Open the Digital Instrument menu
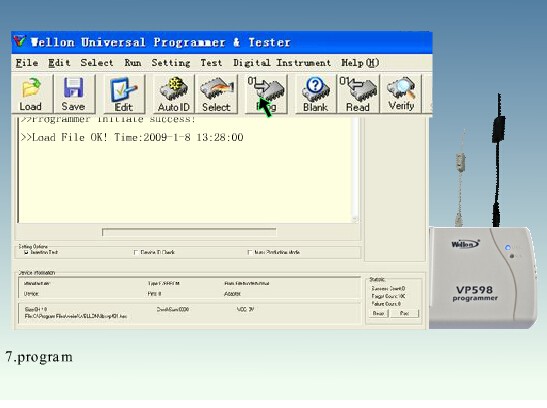This screenshot has width=547, height=408. tap(282, 63)
